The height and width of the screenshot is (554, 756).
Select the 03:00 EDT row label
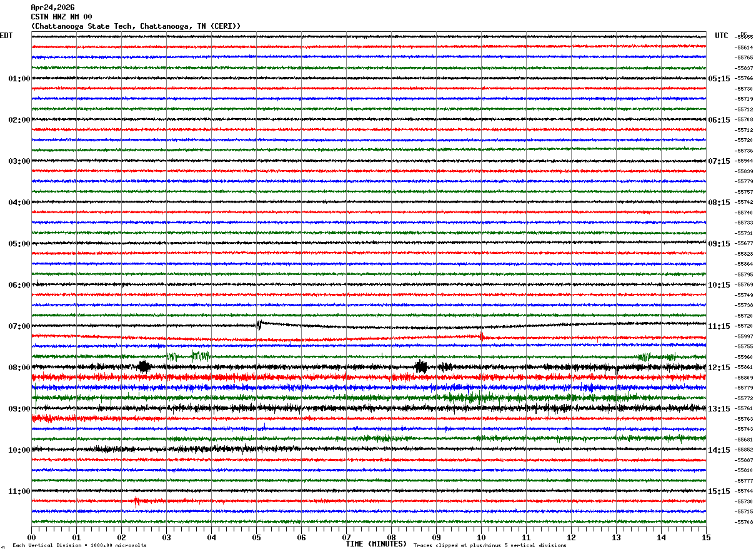pos(19,161)
